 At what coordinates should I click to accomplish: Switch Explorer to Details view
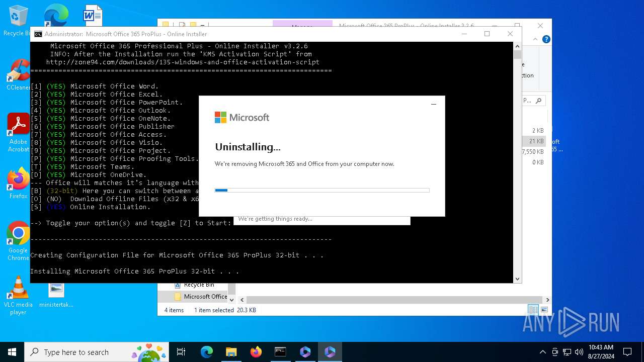pyautogui.click(x=533, y=310)
